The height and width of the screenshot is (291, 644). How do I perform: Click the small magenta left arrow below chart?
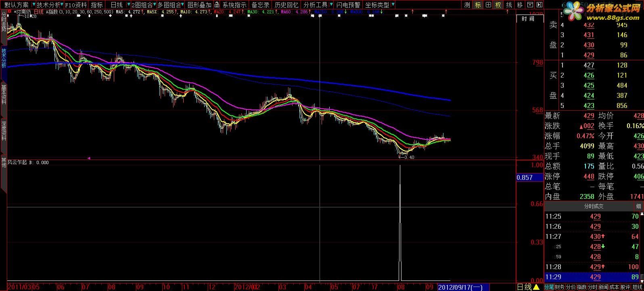pyautogui.click(x=89, y=158)
